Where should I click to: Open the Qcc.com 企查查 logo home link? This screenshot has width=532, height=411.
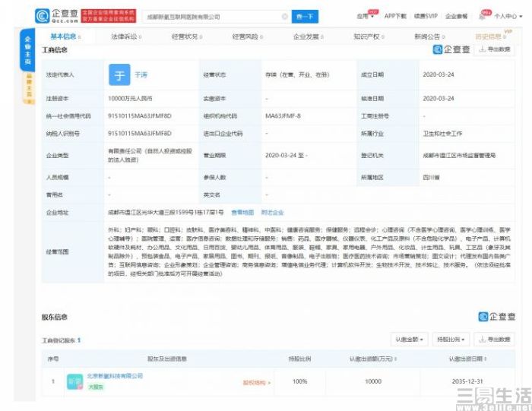tap(57, 16)
